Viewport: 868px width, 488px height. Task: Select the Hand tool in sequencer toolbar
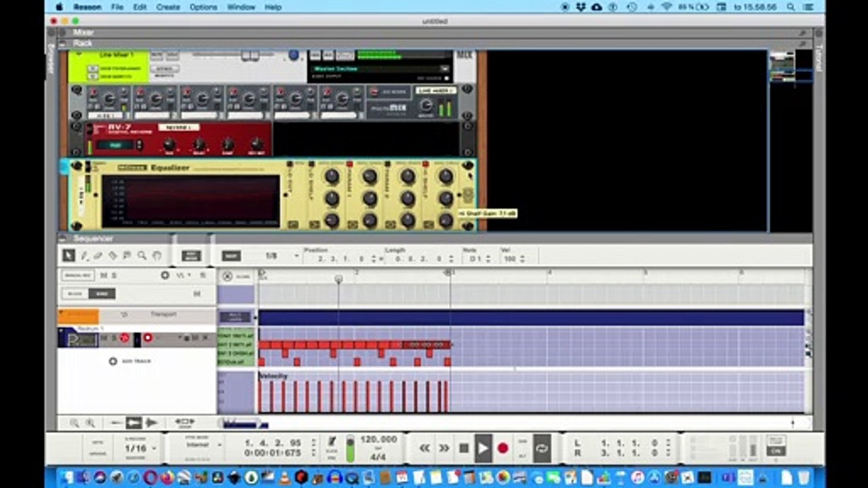[157, 256]
